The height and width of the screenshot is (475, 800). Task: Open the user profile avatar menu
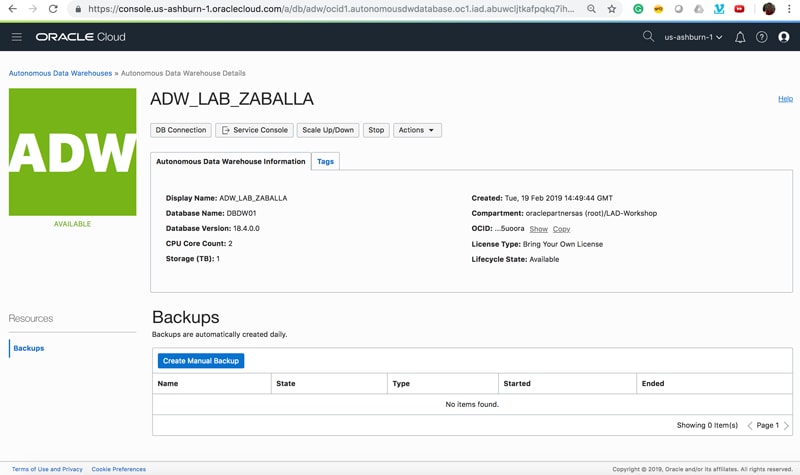[x=784, y=37]
